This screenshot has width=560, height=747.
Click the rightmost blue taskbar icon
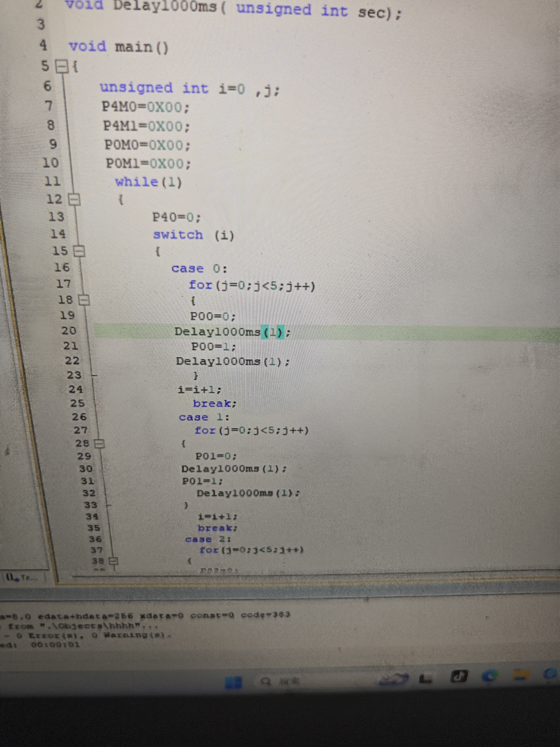click(551, 673)
